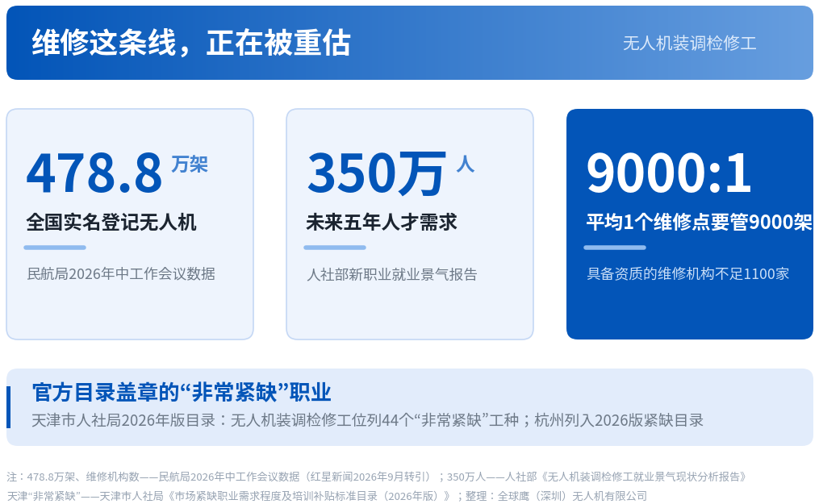This screenshot has height=504, width=819.
Task: Click the footnote line starting '天津“非常紧缺”'
Action: coord(327,496)
